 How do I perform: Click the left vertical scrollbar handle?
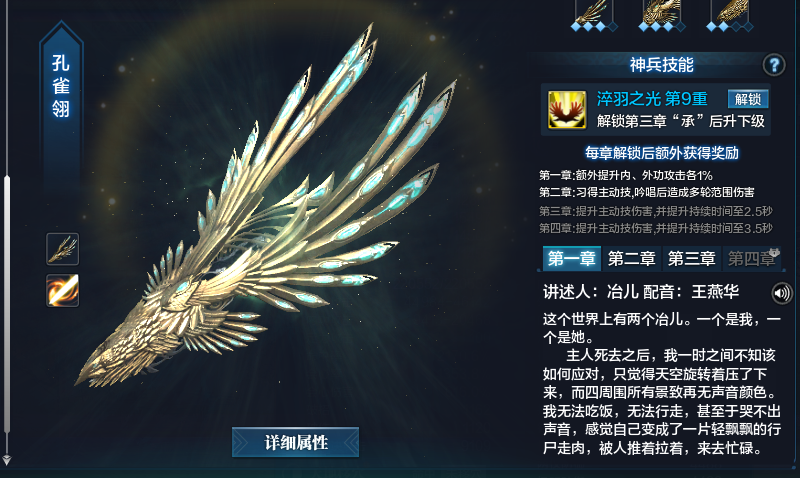pos(7,305)
